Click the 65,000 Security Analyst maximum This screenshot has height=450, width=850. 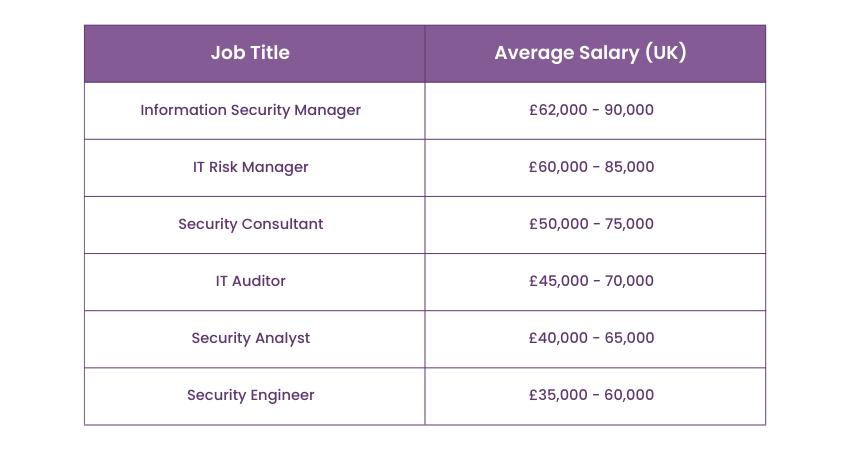coord(629,338)
